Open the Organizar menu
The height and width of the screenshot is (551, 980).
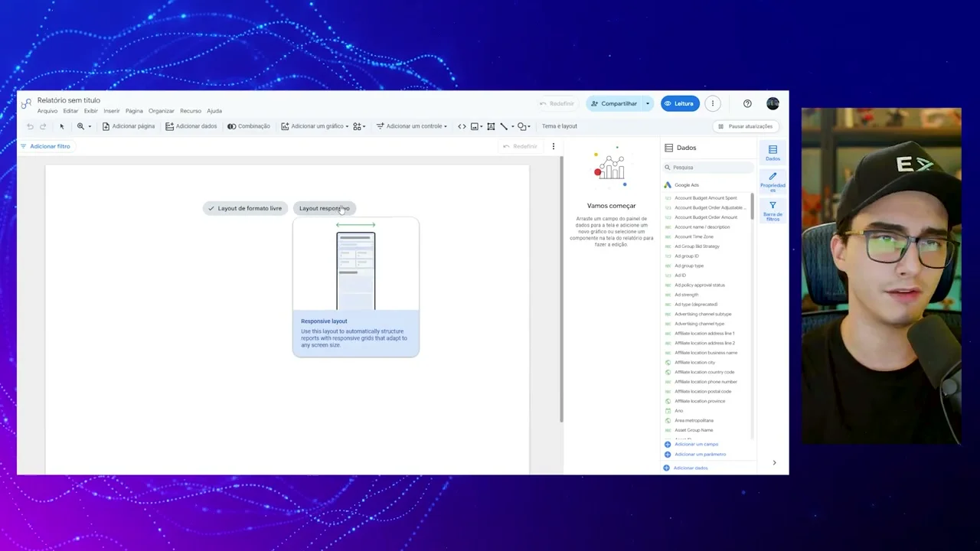click(162, 111)
